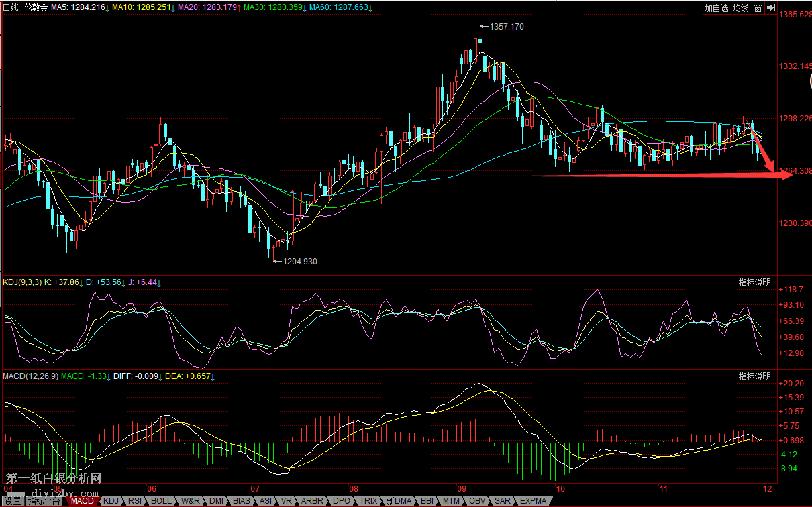Click the MA20: 1283.179 value

click(x=207, y=7)
